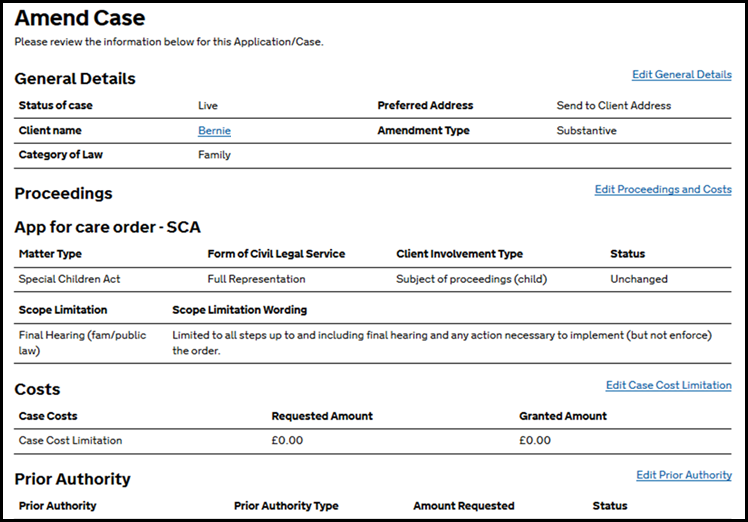
Task: Open Edit Proceedings and Costs
Action: [x=662, y=190]
